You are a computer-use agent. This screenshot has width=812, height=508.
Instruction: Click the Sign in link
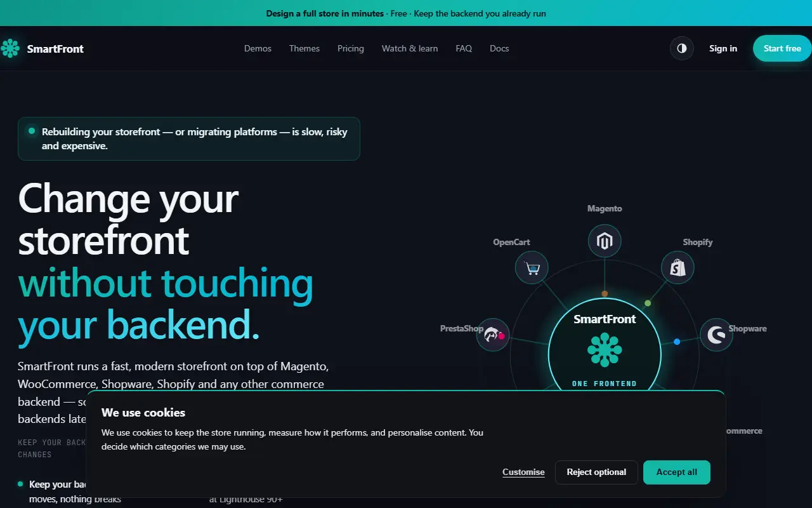(x=723, y=48)
